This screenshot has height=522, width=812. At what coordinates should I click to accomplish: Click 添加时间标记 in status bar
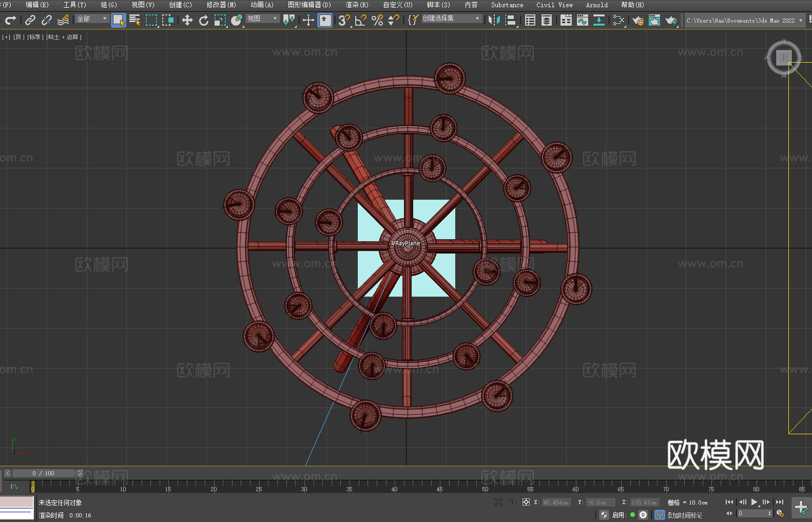[x=684, y=515]
